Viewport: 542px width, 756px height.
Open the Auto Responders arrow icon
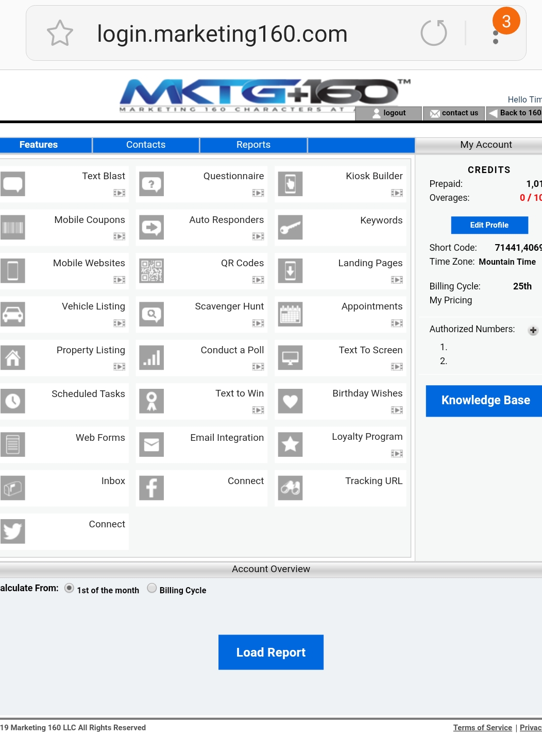151,227
